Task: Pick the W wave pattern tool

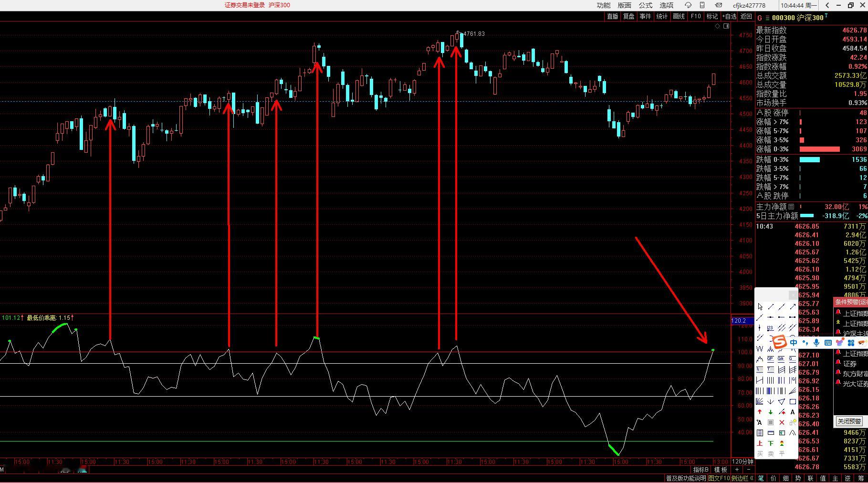Action: pyautogui.click(x=760, y=348)
